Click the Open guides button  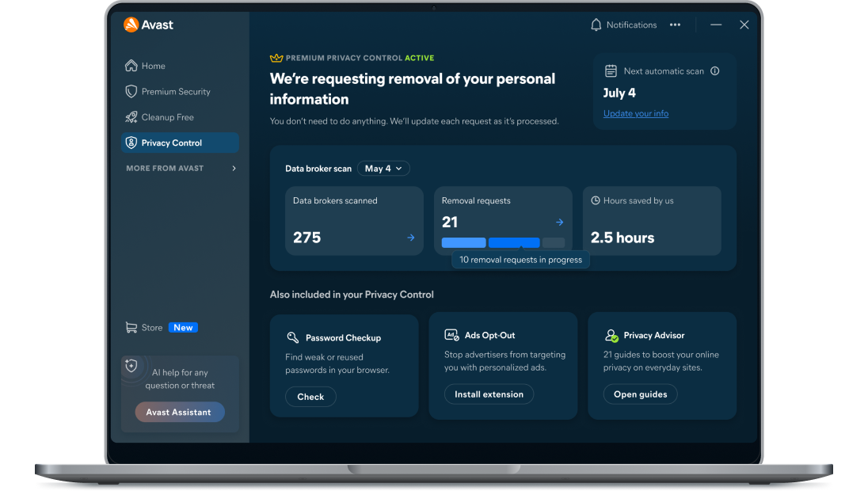pos(641,394)
